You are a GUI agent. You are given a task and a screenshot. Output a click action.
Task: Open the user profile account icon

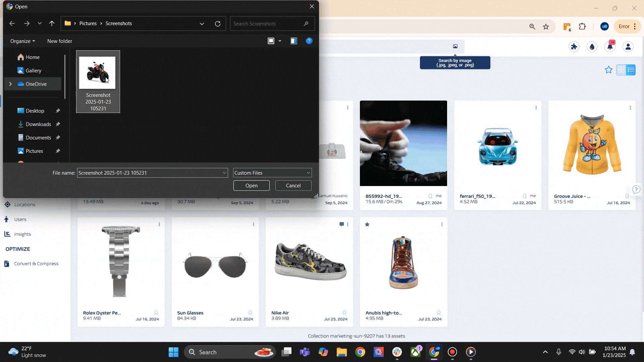628,47
